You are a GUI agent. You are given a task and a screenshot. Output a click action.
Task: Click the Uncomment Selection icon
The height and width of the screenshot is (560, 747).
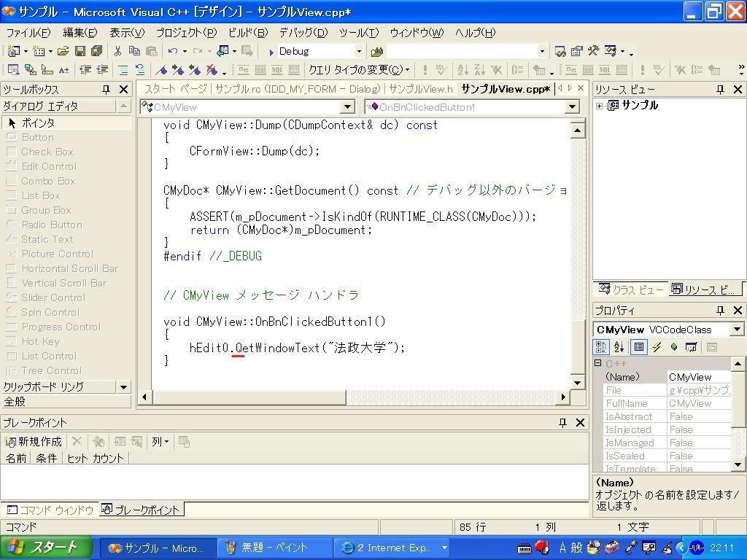tap(139, 70)
